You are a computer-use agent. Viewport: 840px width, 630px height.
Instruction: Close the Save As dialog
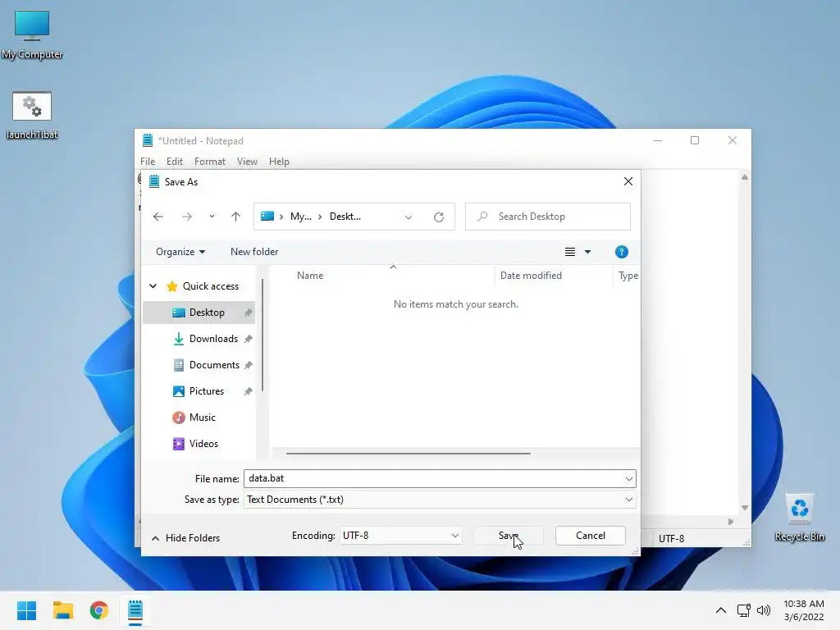point(628,181)
